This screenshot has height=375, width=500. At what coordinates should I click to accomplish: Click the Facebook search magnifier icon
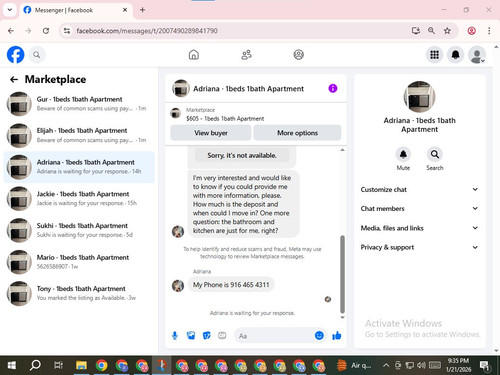pos(37,55)
